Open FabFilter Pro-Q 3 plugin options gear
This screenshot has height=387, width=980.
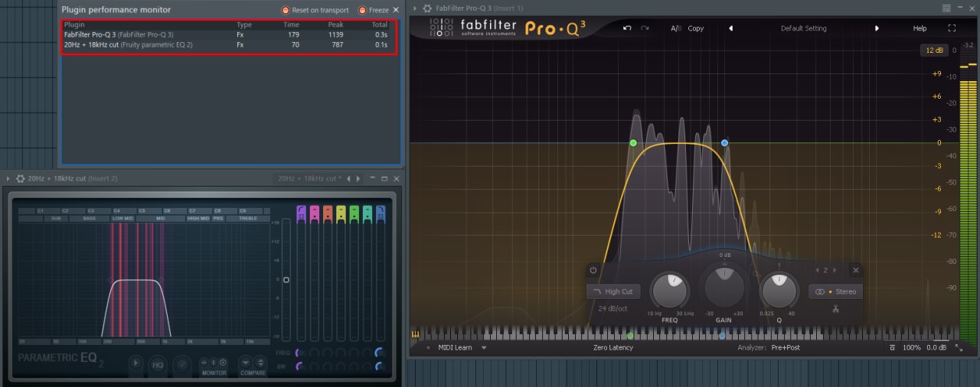(x=426, y=8)
